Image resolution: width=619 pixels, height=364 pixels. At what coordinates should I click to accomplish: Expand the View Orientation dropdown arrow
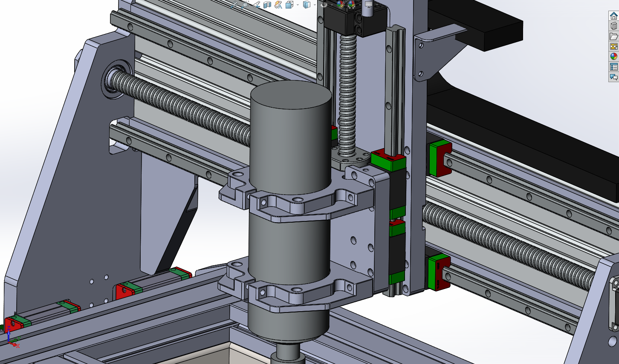(297, 5)
